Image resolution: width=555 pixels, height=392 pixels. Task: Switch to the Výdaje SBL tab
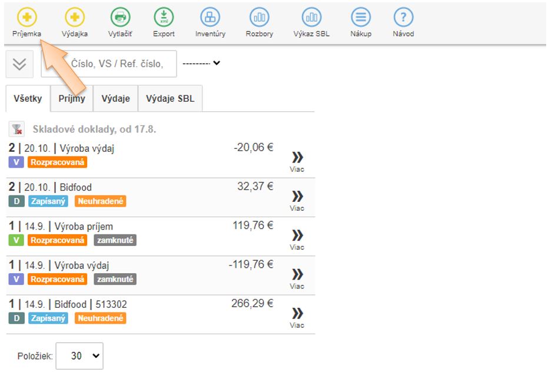pyautogui.click(x=170, y=99)
